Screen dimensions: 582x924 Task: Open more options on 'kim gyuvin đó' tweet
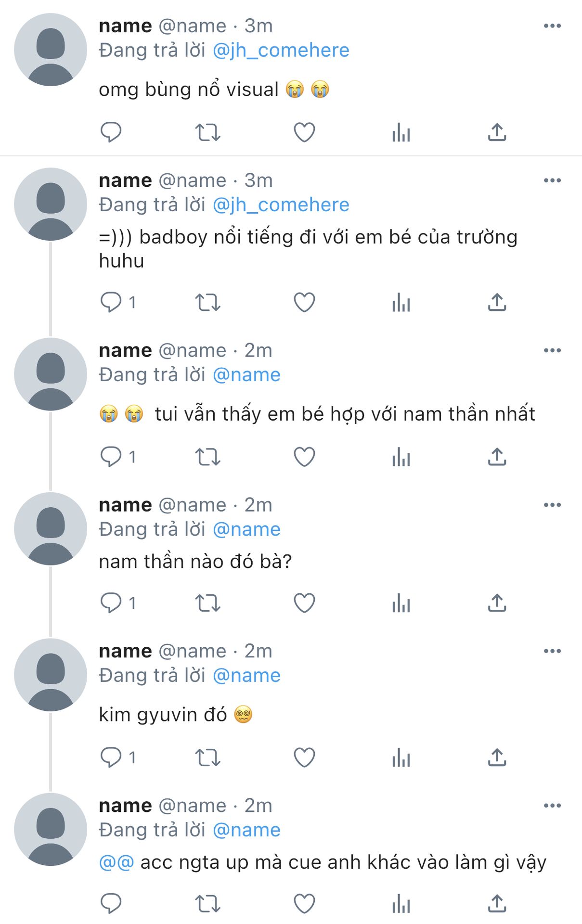pyautogui.click(x=552, y=651)
